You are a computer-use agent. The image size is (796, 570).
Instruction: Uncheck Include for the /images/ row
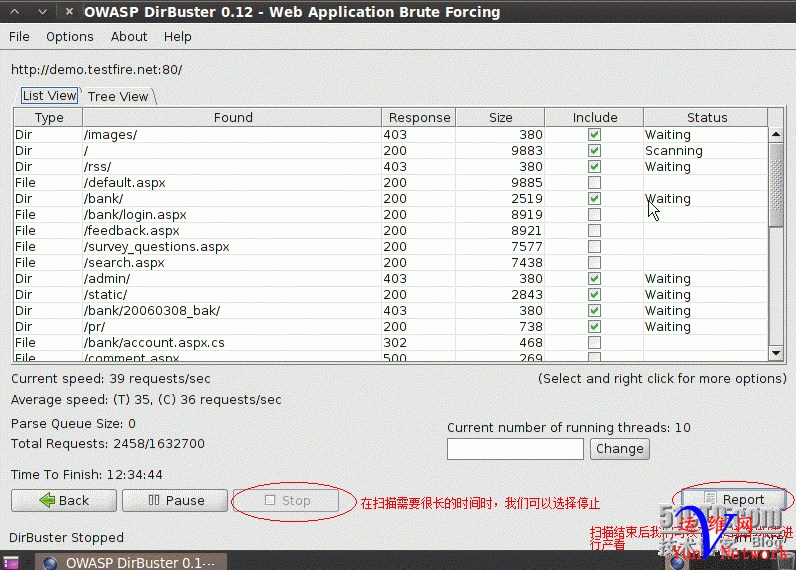pyautogui.click(x=594, y=135)
